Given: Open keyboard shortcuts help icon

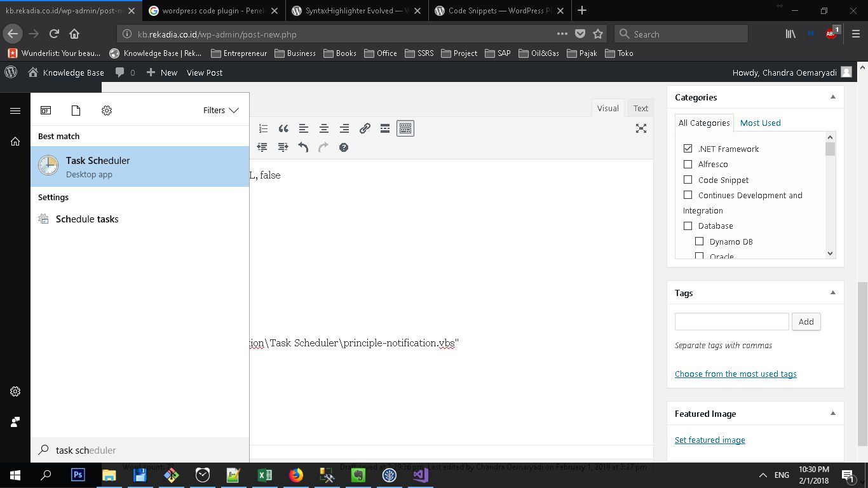Looking at the screenshot, I should pos(344,147).
